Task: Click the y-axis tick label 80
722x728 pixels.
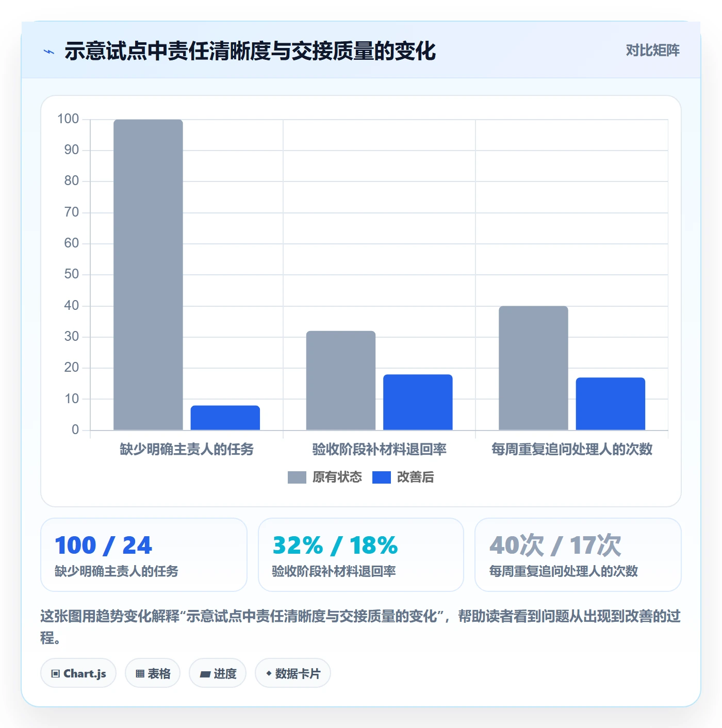Action: [x=72, y=181]
